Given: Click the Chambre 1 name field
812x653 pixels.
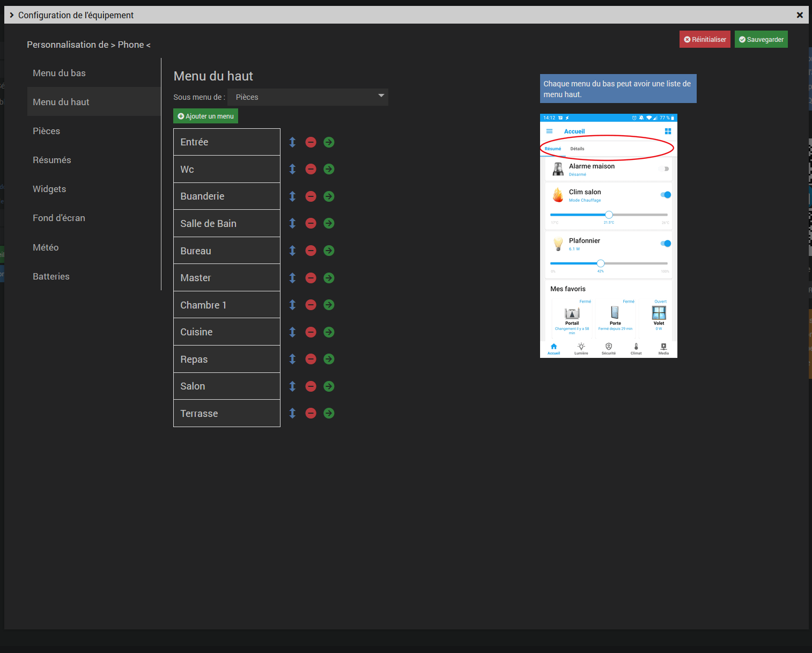Looking at the screenshot, I should 226,305.
